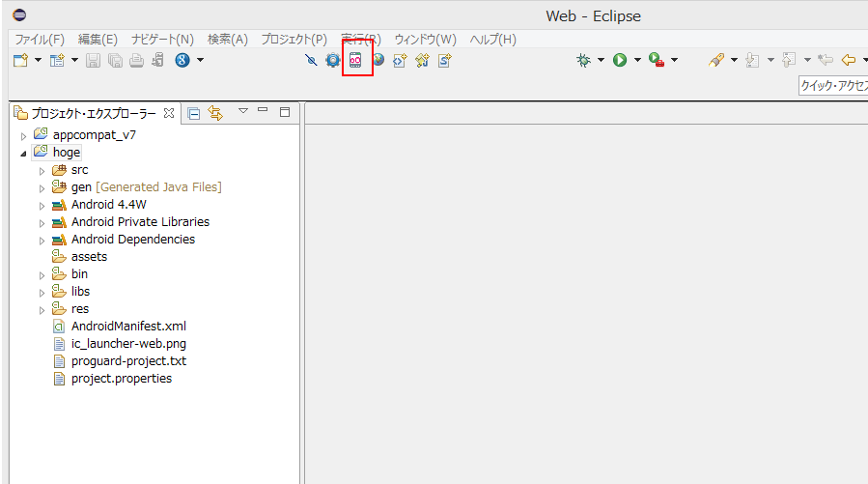Open the Debug dropdown arrow

point(602,60)
